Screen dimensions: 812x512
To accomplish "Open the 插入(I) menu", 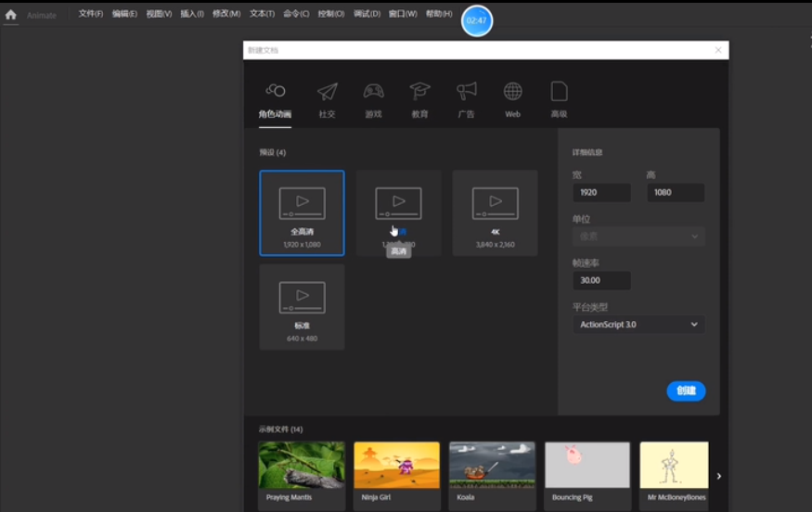I will [x=192, y=14].
